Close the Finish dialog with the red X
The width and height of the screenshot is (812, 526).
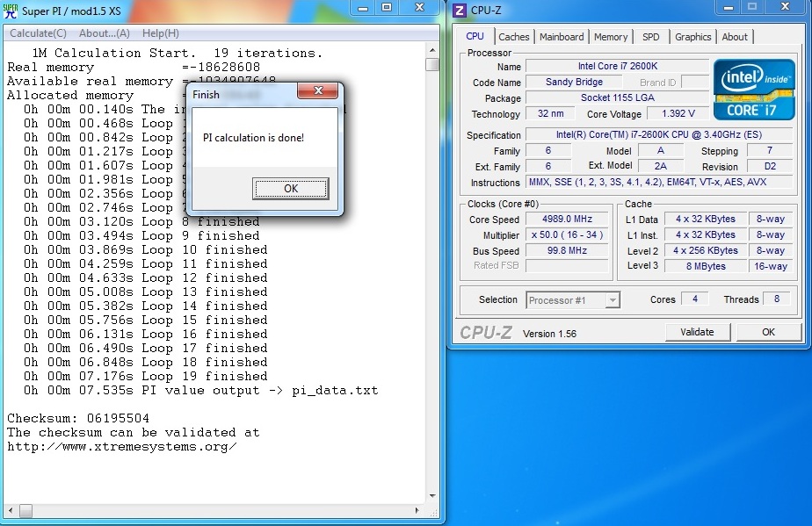pos(318,90)
